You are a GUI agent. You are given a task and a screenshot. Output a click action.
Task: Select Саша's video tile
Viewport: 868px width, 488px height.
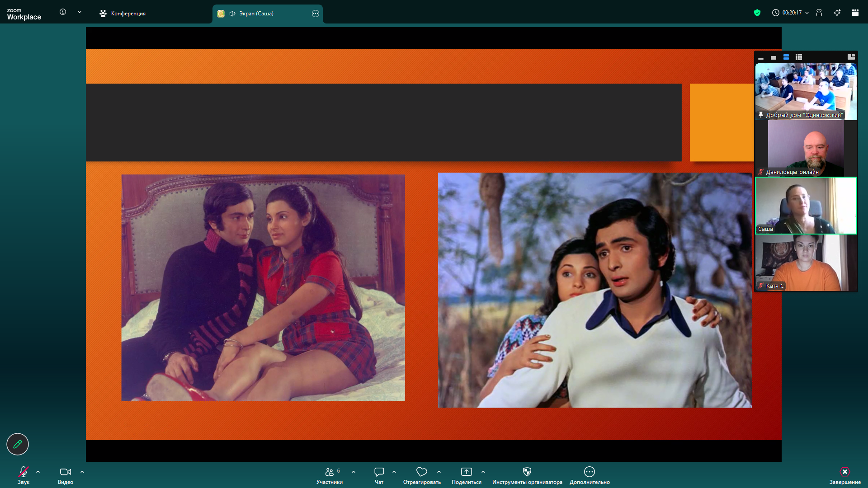[806, 206]
